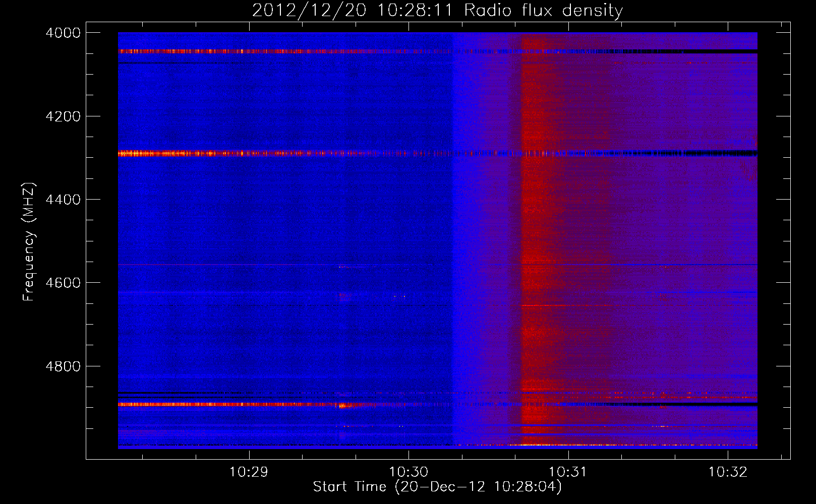This screenshot has width=816, height=504.
Task: Click the 10:32 time axis label
Action: 728,472
